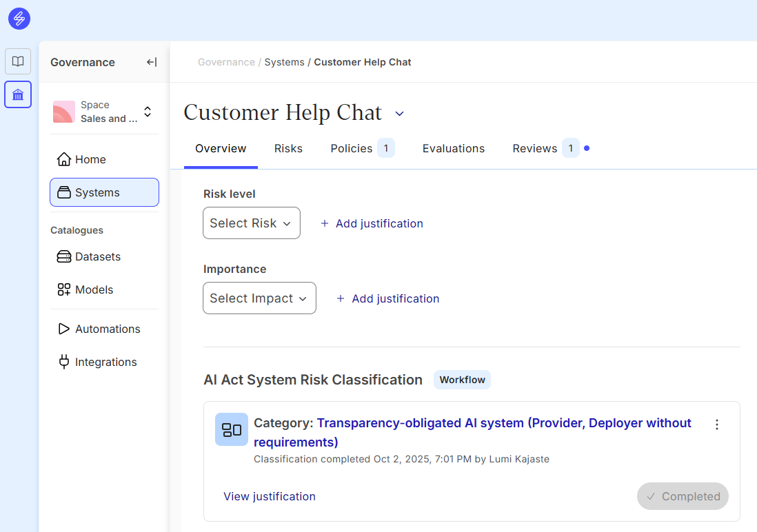Screen dimensions: 757x532
Task: Click the Completed status button
Action: pos(683,496)
